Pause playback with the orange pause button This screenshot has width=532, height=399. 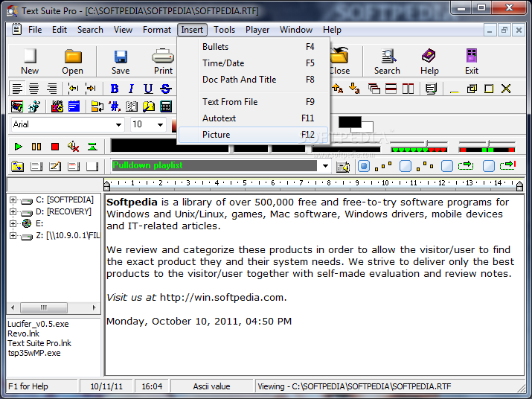tap(36, 147)
